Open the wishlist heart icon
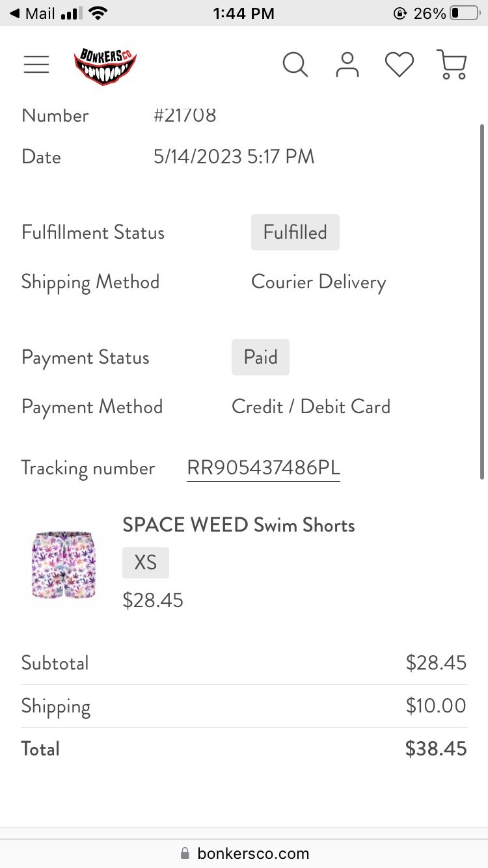488x868 pixels. pos(400,64)
